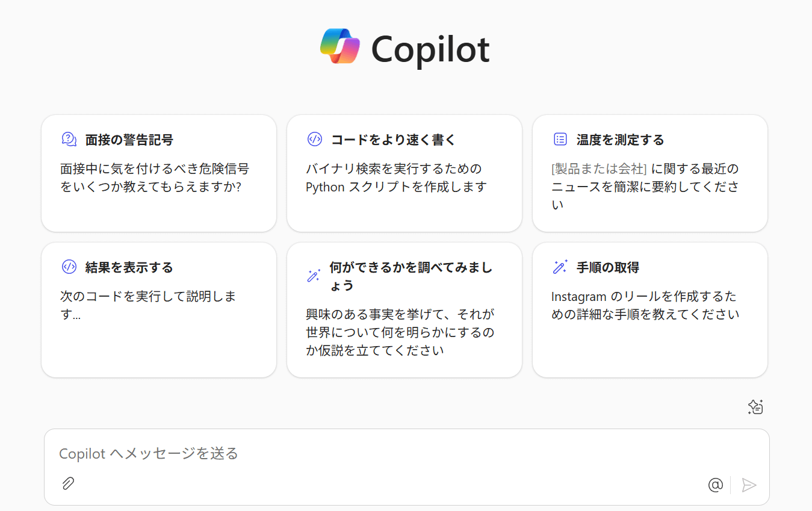Choose the 温度を測定する prompt card
The width and height of the screenshot is (812, 511).
click(x=650, y=173)
